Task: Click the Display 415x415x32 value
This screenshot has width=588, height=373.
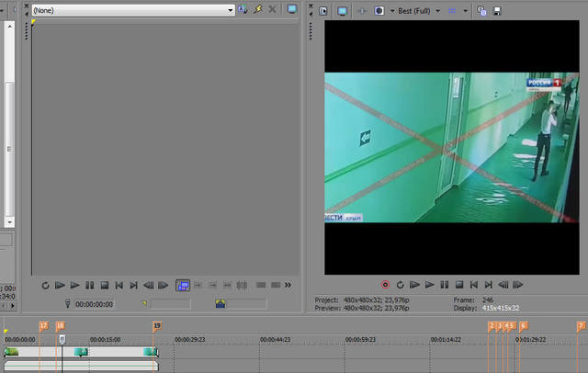Action: pyautogui.click(x=501, y=308)
